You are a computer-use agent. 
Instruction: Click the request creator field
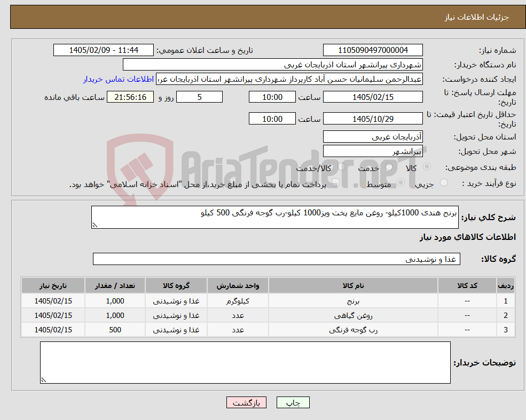[x=289, y=79]
